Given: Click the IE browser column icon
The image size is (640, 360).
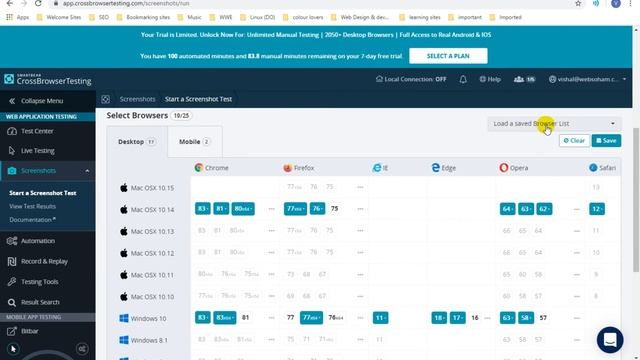Looking at the screenshot, I should [377, 168].
